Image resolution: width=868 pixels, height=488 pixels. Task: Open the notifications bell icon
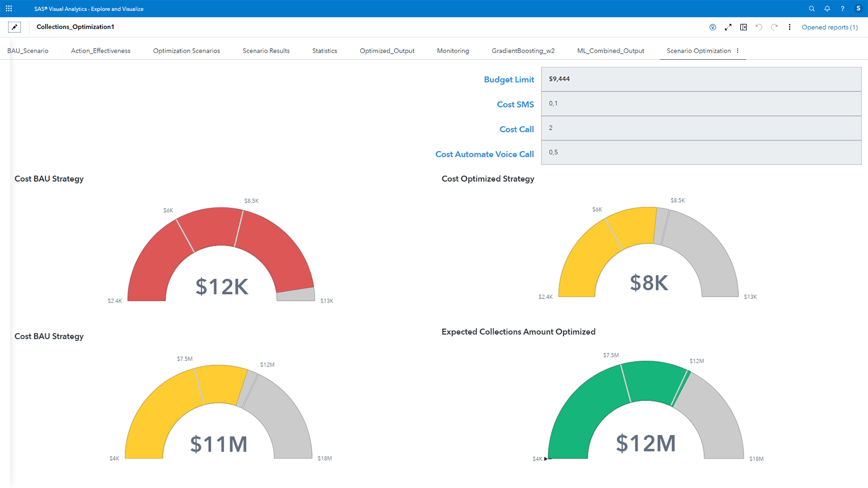click(x=827, y=9)
